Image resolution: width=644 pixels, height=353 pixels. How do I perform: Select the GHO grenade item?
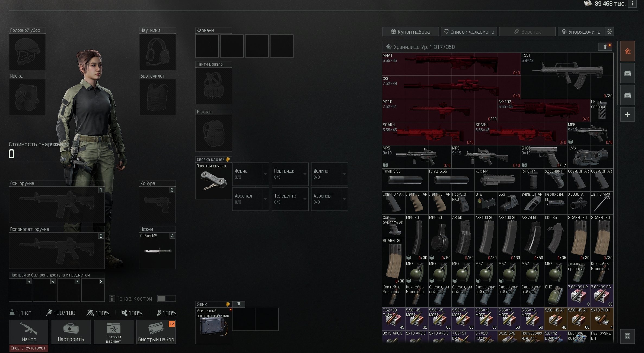click(555, 295)
